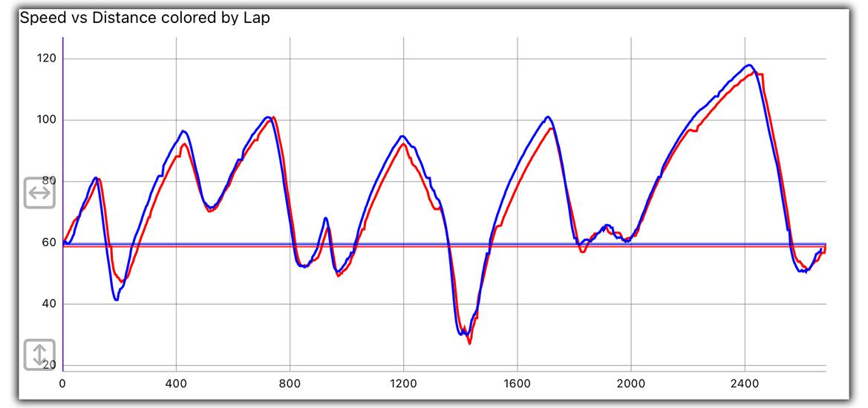Viewport: 868px width, 408px height.
Task: Click the x-axis label 1200
Action: pyautogui.click(x=403, y=383)
